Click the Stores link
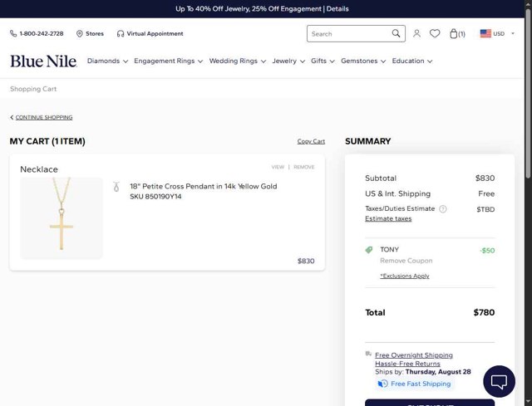 pos(95,33)
